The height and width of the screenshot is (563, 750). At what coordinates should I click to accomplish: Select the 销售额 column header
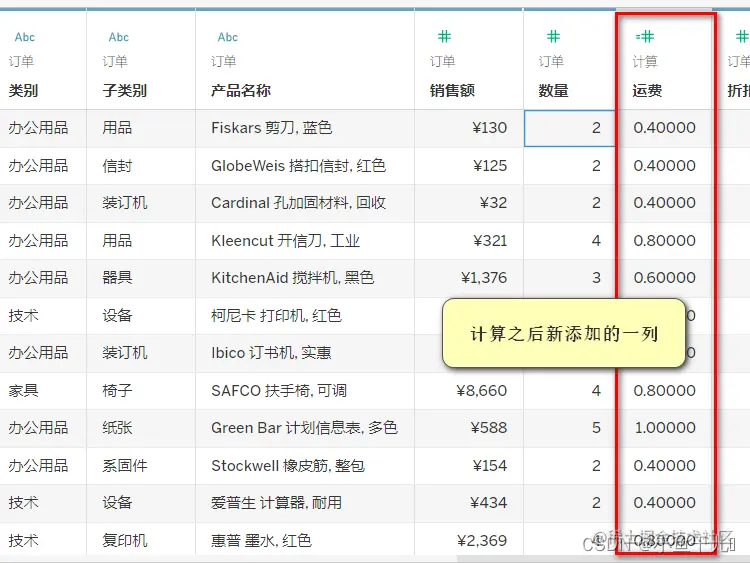tap(452, 90)
